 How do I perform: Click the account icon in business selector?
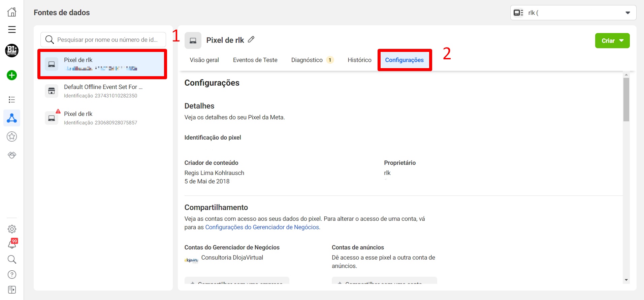coord(518,13)
